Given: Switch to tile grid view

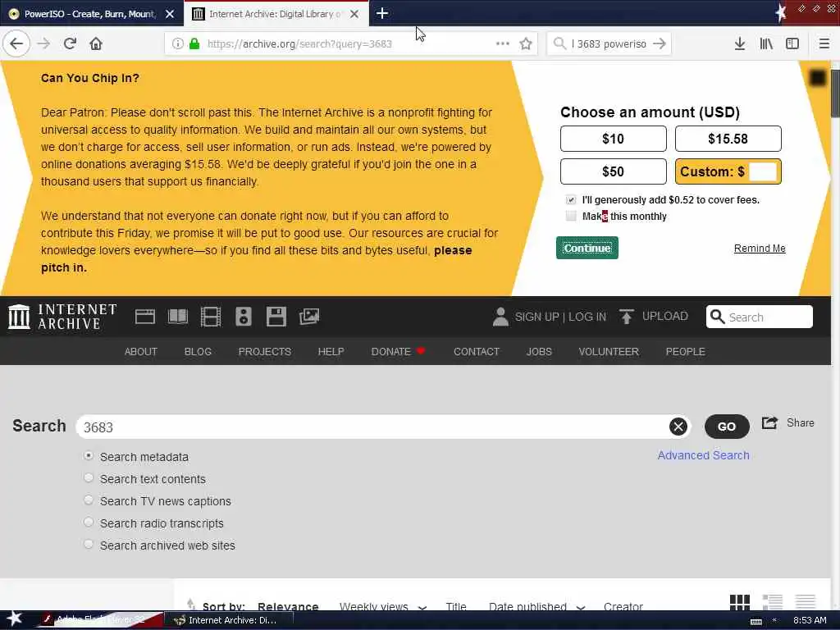Looking at the screenshot, I should pos(740,601).
